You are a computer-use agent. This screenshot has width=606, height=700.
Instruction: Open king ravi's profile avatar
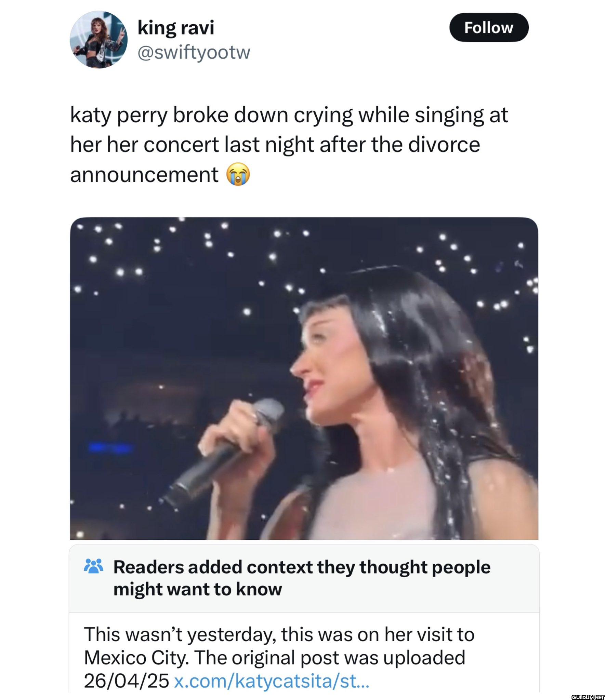(98, 40)
